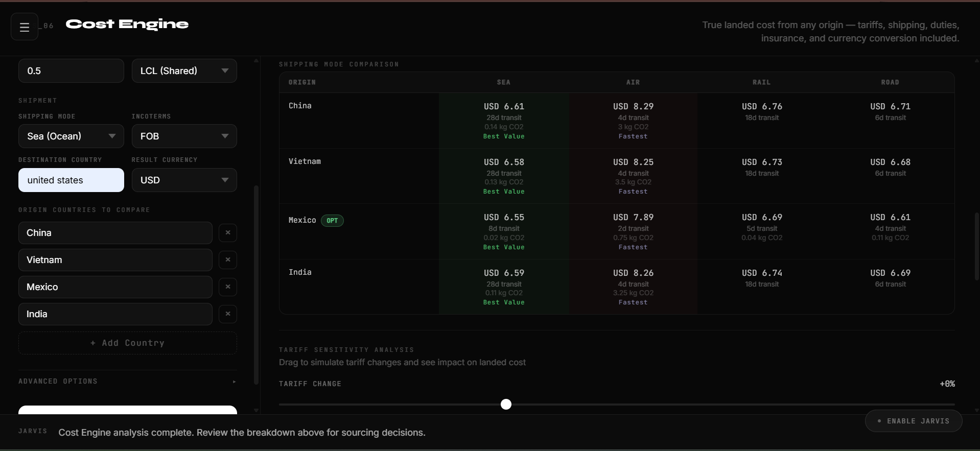The image size is (980, 451).
Task: Select China air cost USD 8.29
Action: (x=633, y=107)
